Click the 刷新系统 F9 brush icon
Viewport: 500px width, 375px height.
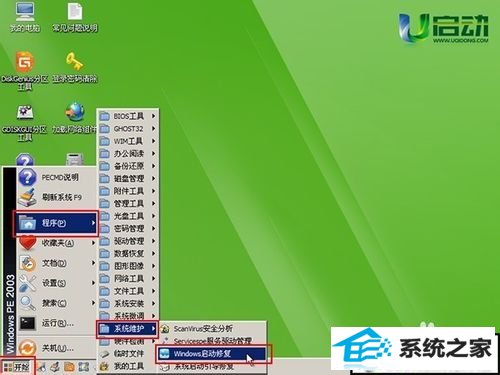click(27, 198)
